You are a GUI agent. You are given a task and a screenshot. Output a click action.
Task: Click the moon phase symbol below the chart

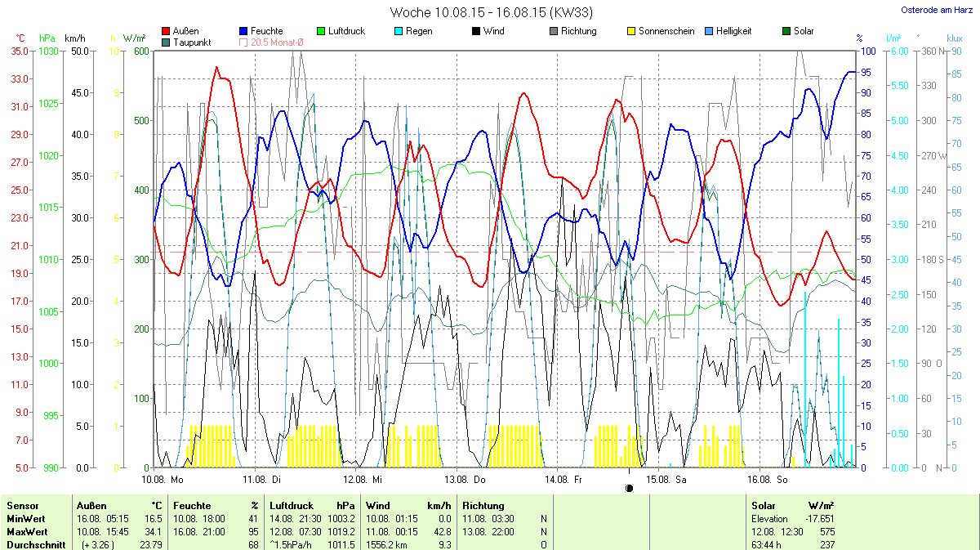coord(629,488)
